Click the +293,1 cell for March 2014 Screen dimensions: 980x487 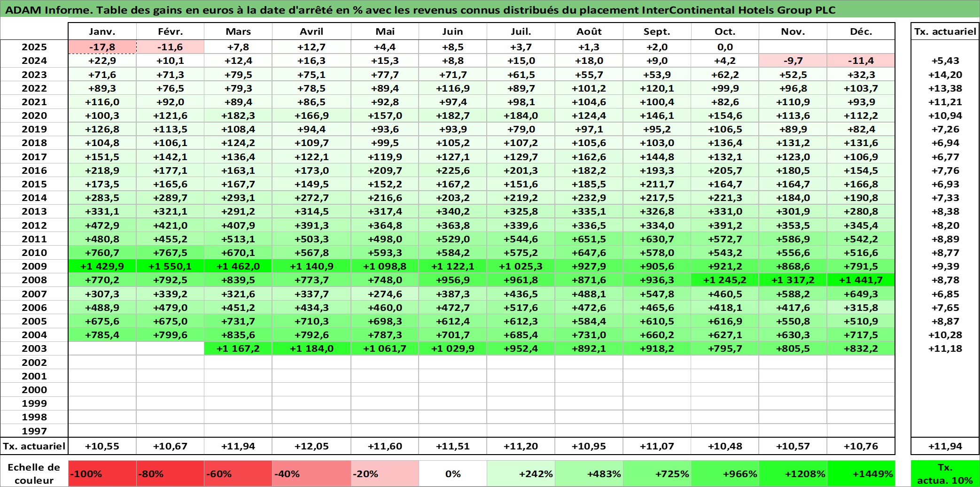click(x=238, y=198)
